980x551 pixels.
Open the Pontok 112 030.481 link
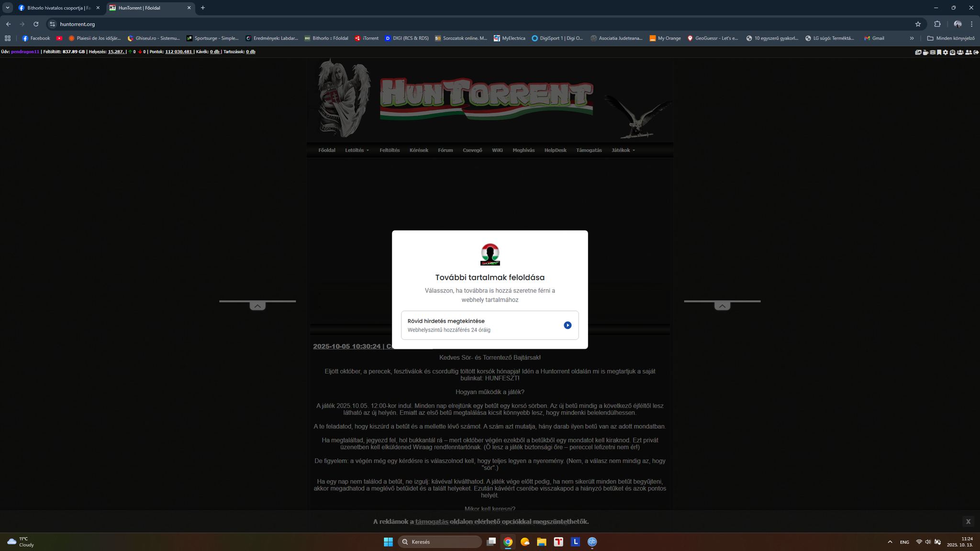(x=179, y=52)
